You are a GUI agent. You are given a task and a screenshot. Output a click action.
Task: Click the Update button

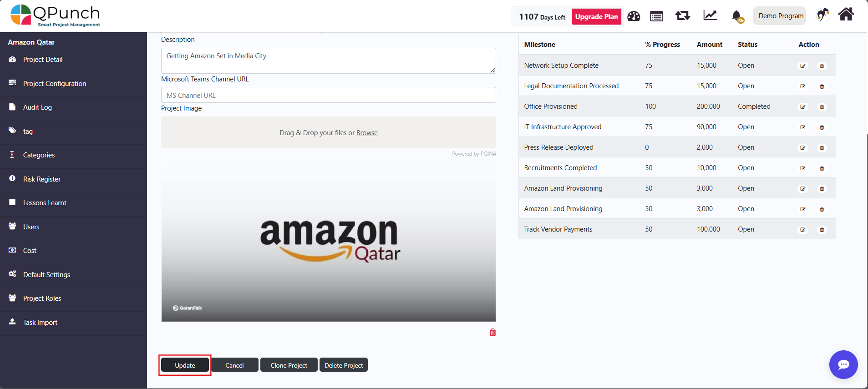185,365
